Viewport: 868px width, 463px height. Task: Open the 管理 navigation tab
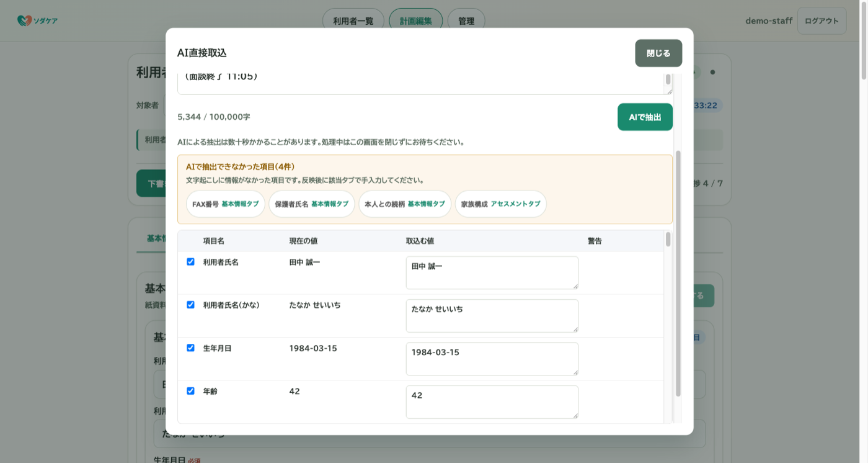[x=466, y=21]
